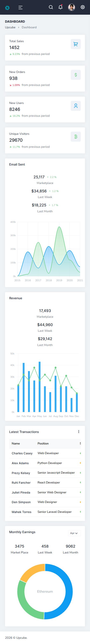Select the Prezy Kelsey row name
The height and width of the screenshot is (644, 90).
[x=21, y=473]
